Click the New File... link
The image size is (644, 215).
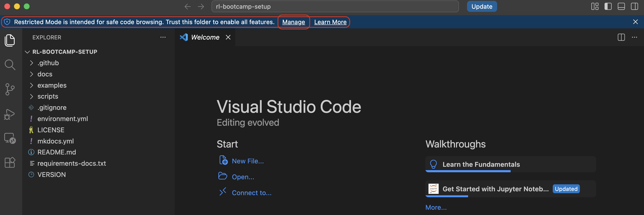tap(248, 161)
